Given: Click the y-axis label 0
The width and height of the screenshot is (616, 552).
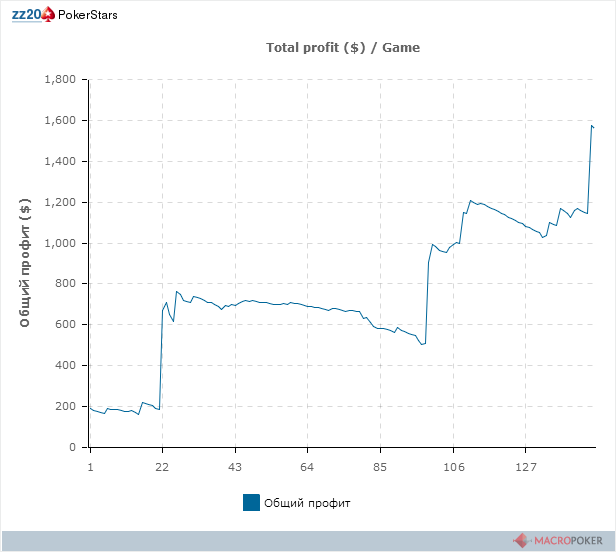Looking at the screenshot, I should [x=73, y=447].
